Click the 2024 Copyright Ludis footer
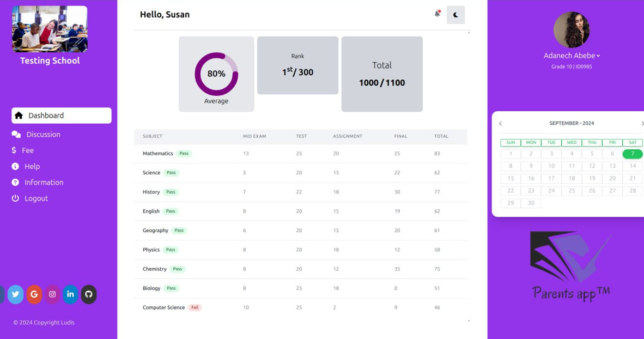This screenshot has width=644, height=339. pos(44,323)
